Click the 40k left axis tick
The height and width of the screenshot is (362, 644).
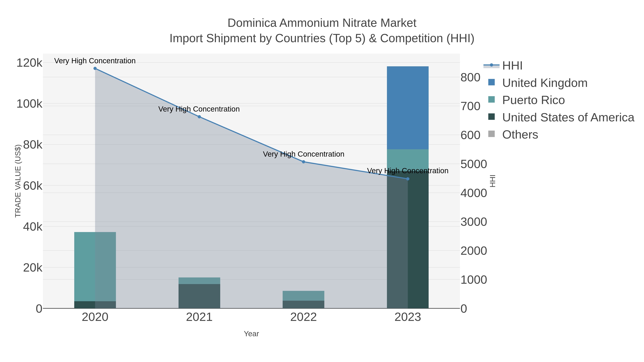33,227
